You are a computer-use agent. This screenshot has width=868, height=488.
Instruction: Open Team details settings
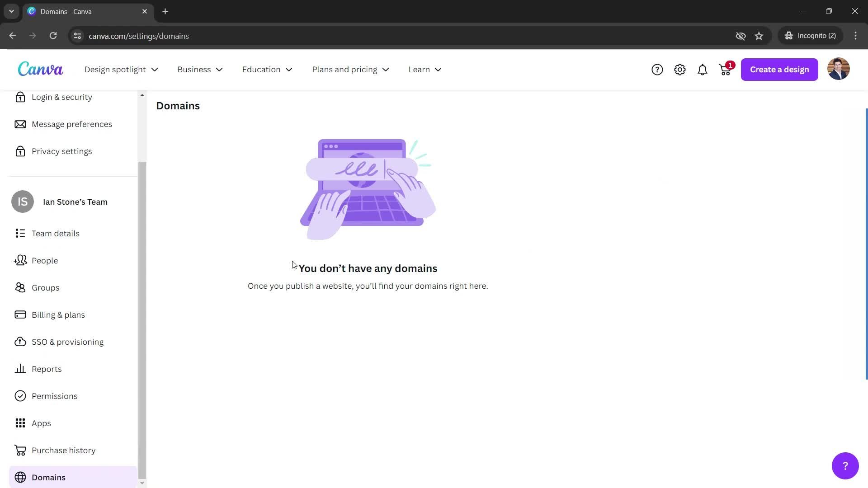tap(56, 233)
